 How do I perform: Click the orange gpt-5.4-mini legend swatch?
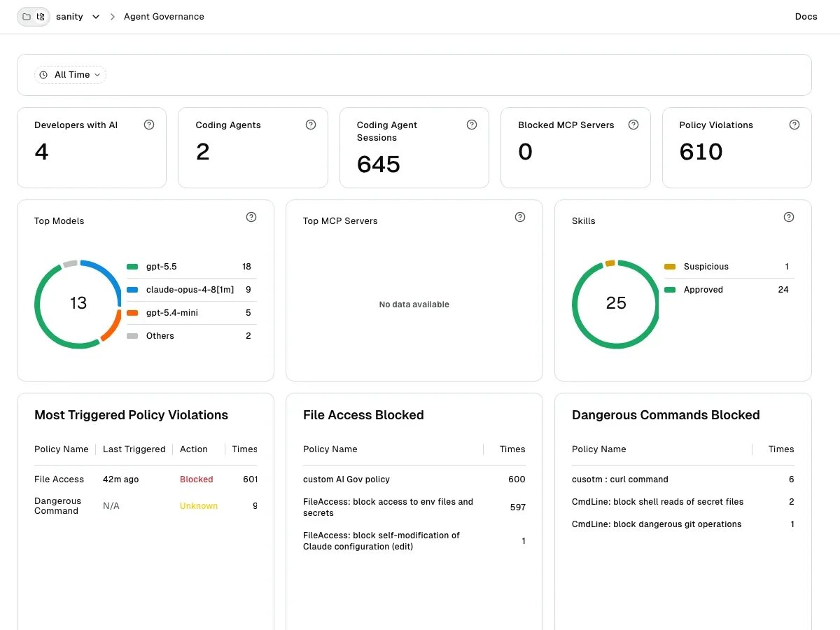pyautogui.click(x=132, y=313)
